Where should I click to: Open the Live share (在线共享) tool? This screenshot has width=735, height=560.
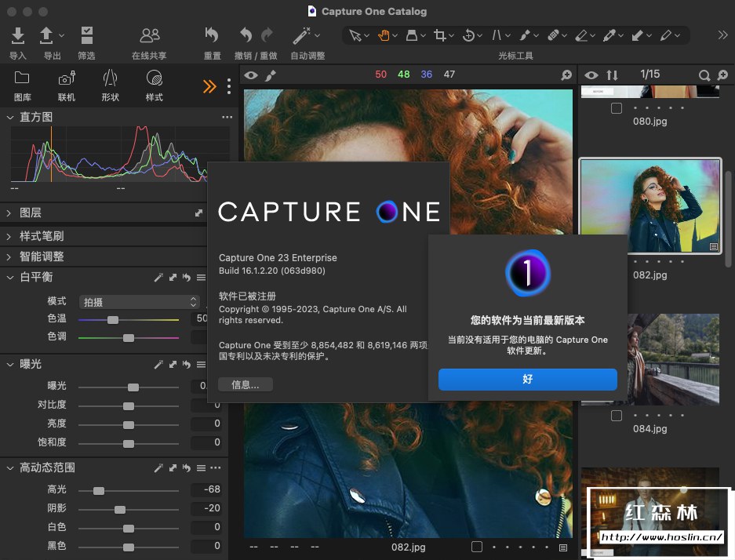pyautogui.click(x=149, y=36)
